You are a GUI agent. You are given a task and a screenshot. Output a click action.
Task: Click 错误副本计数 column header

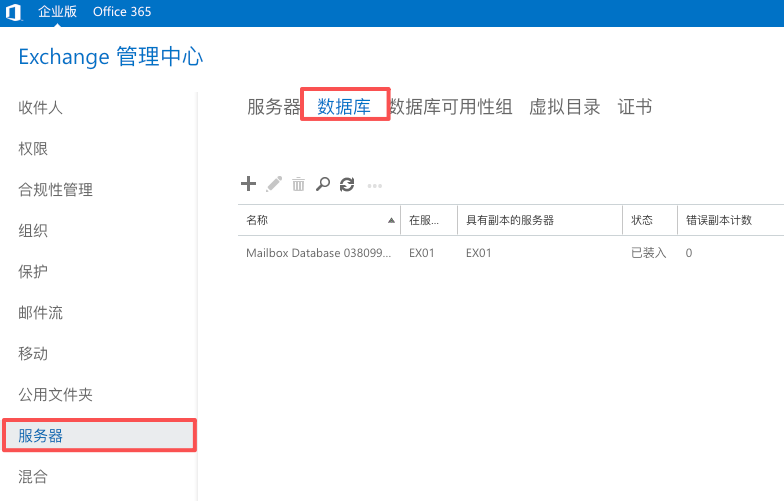point(730,220)
